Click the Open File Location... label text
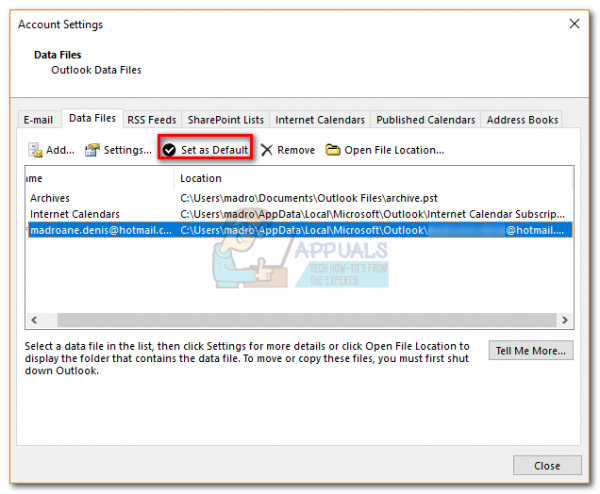 [394, 150]
